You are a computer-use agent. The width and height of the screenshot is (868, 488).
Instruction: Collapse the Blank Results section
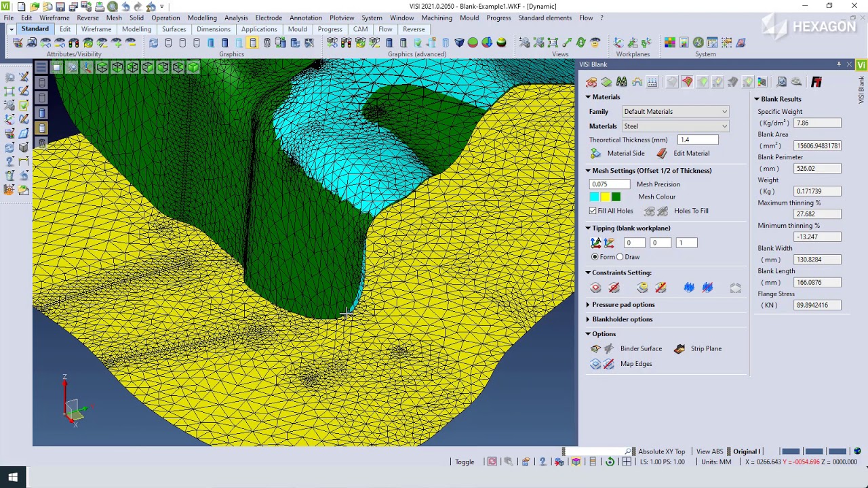pyautogui.click(x=757, y=99)
